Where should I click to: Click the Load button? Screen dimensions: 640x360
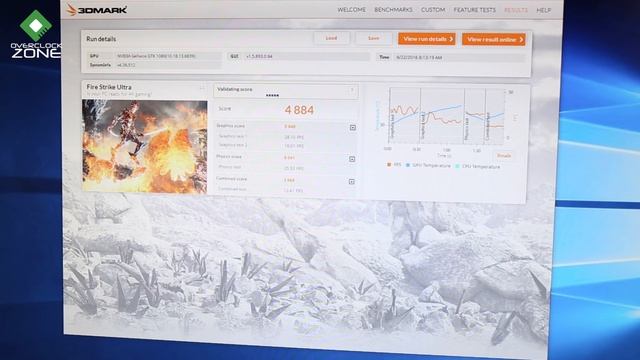click(x=331, y=38)
